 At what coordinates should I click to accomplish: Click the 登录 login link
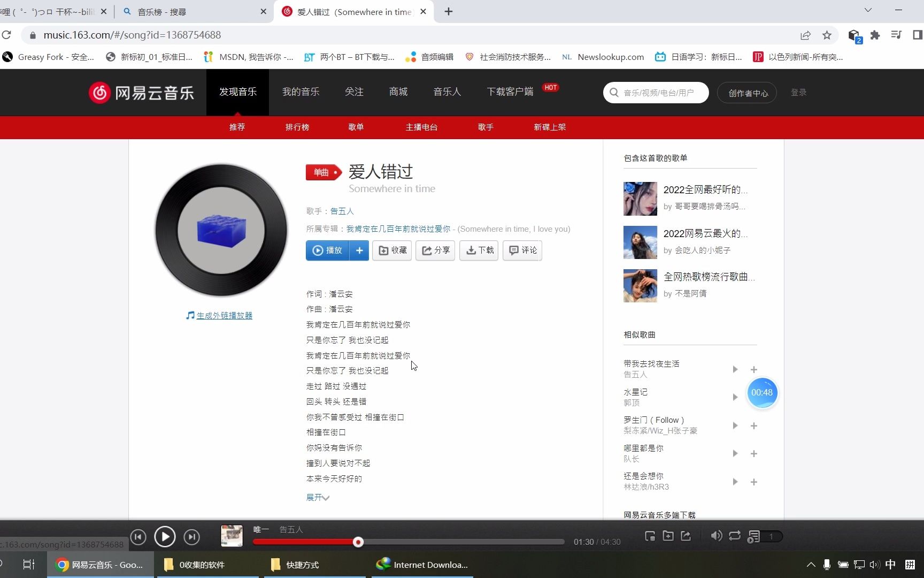798,92
